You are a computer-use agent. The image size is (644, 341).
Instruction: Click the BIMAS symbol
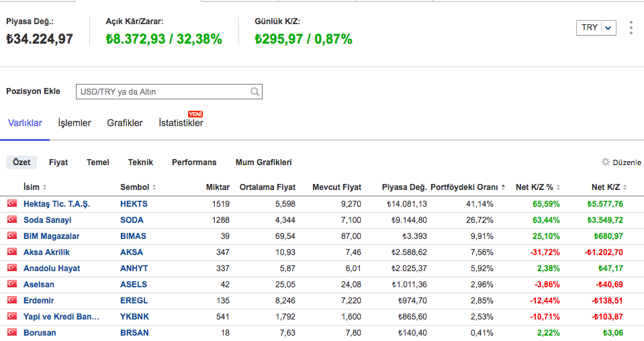click(x=133, y=236)
